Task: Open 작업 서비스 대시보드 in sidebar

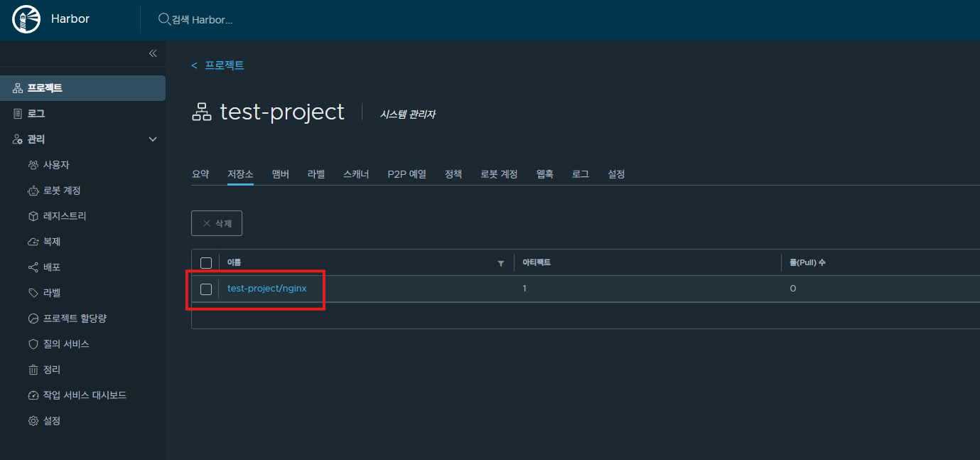Action: point(85,395)
